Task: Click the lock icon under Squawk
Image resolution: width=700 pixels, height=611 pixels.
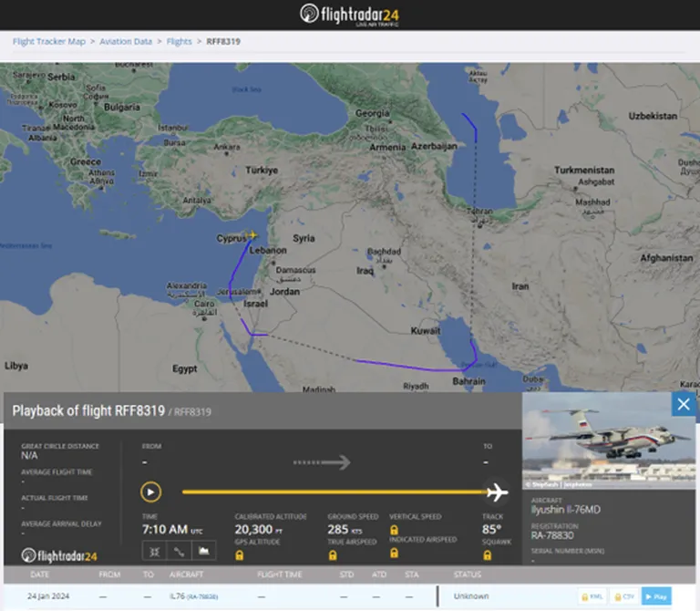Action: tap(487, 555)
